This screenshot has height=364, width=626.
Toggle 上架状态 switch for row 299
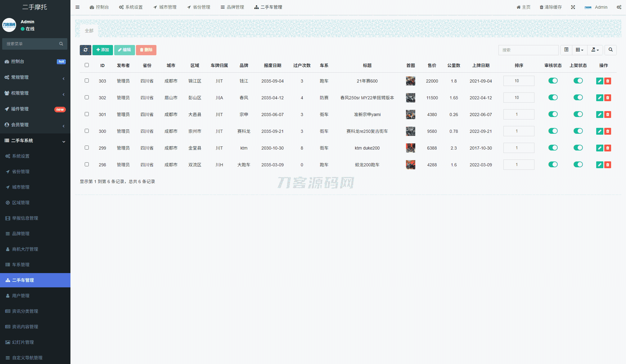(x=578, y=148)
